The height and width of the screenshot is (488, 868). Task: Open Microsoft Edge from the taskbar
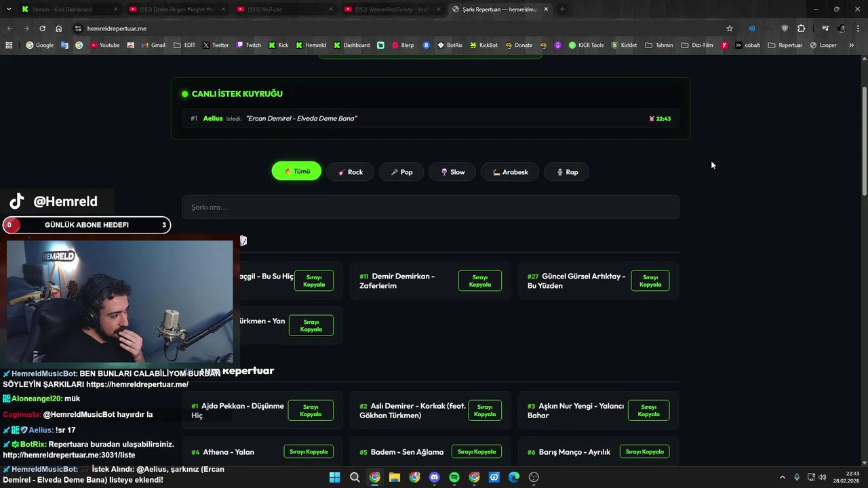tap(514, 477)
